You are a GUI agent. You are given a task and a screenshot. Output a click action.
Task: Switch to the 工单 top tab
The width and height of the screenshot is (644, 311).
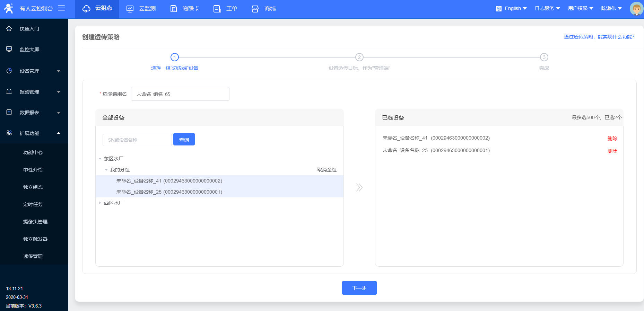(x=225, y=9)
